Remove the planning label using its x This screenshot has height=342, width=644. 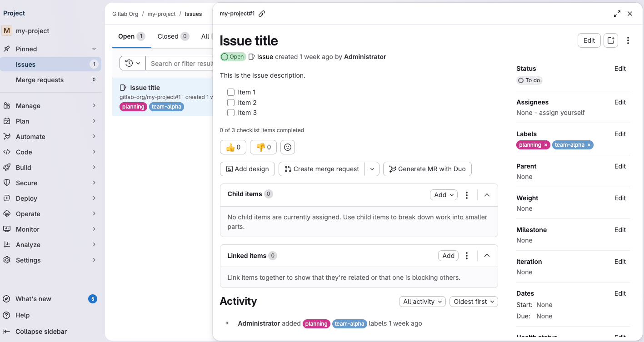(x=546, y=145)
